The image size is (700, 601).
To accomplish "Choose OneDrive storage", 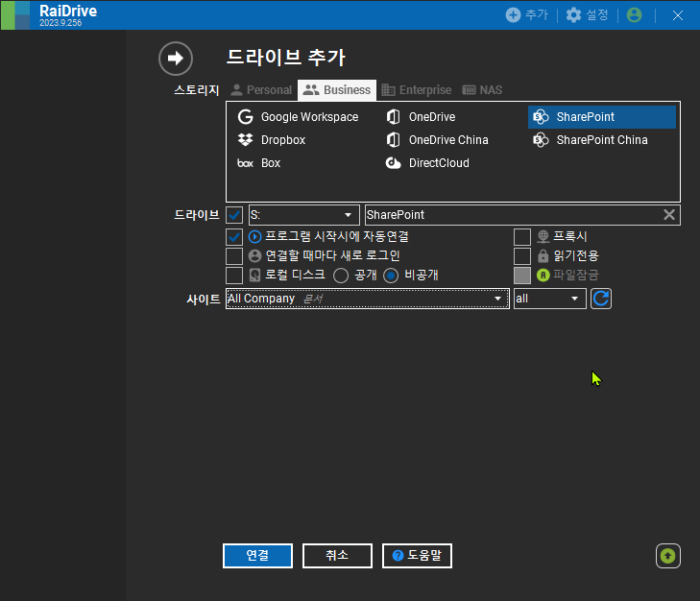I will pos(421,117).
